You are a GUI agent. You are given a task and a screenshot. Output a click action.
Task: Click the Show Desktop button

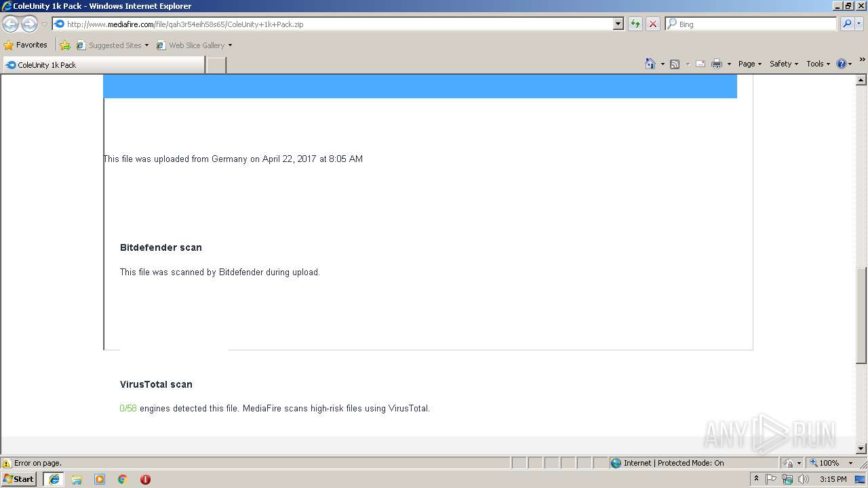(861, 479)
